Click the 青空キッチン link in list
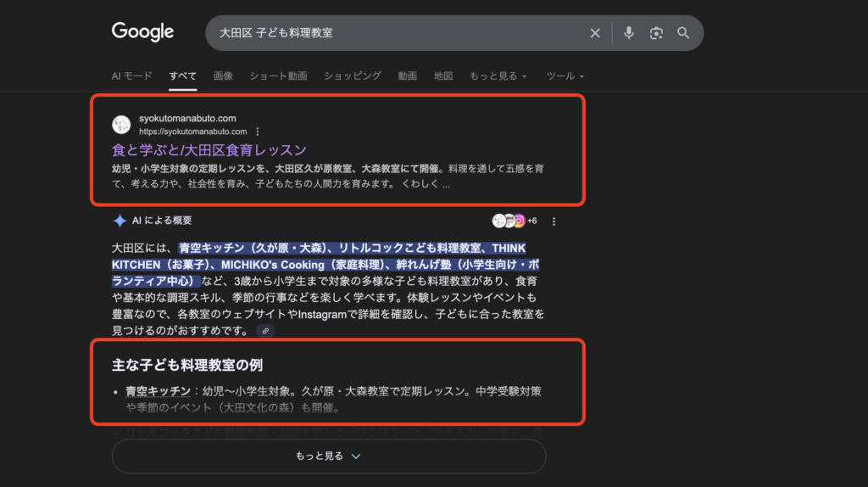Viewport: 868px width, 487px height. (158, 391)
